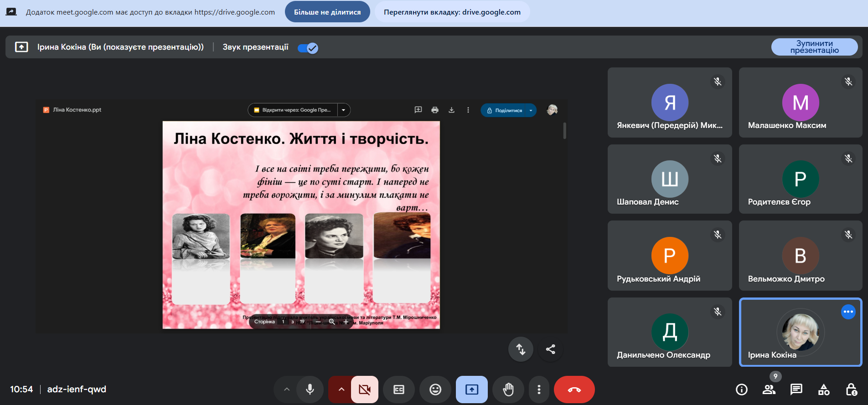The width and height of the screenshot is (868, 405).
Task: Open meeting details info icon
Action: [742, 390]
